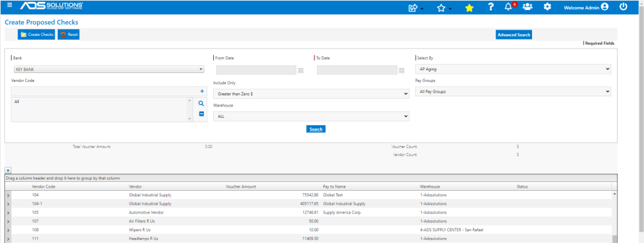Click the Vendor column header

coord(136,187)
